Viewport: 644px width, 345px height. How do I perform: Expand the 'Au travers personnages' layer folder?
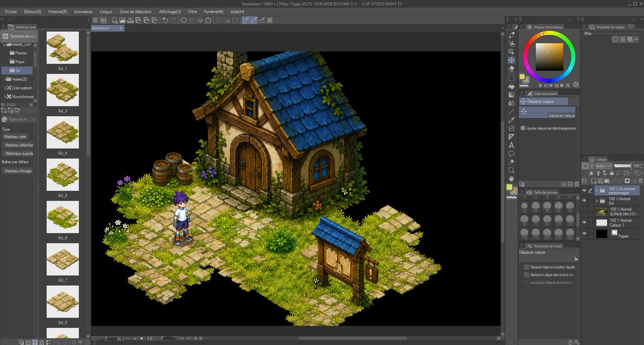(597, 190)
